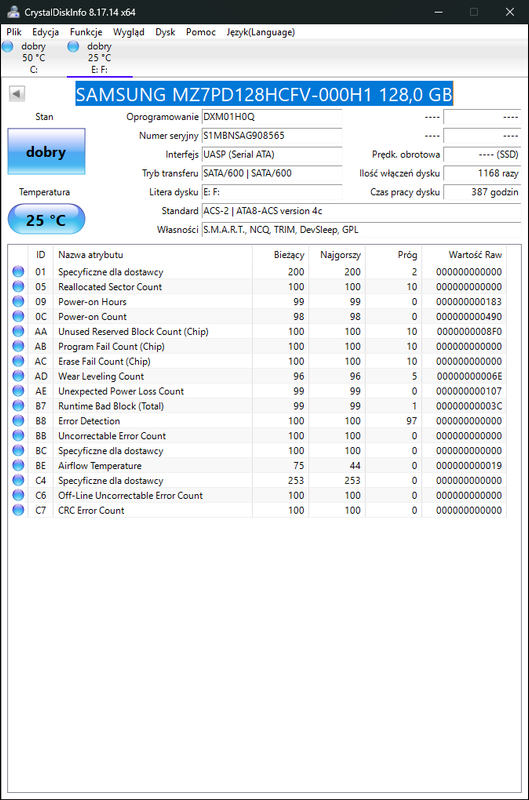Image resolution: width=529 pixels, height=800 pixels.
Task: Close the CrystalDiskInfo window
Action: 510,12
